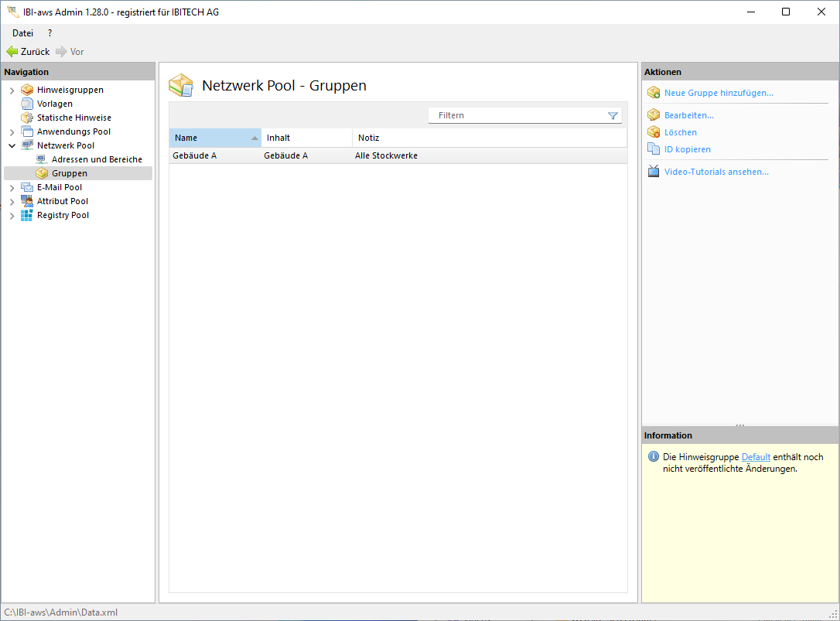Viewport: 840px width, 621px height.
Task: Sort by the Name column header
Action: tap(209, 138)
